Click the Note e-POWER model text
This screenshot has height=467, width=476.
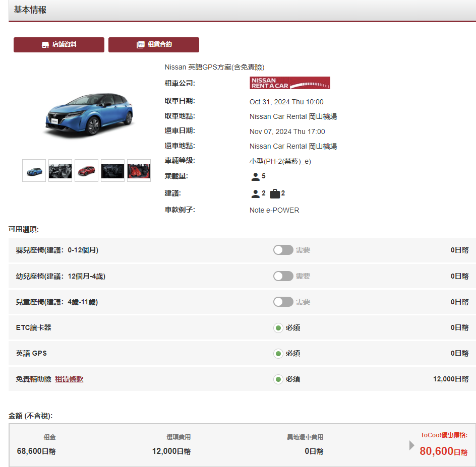tap(274, 210)
